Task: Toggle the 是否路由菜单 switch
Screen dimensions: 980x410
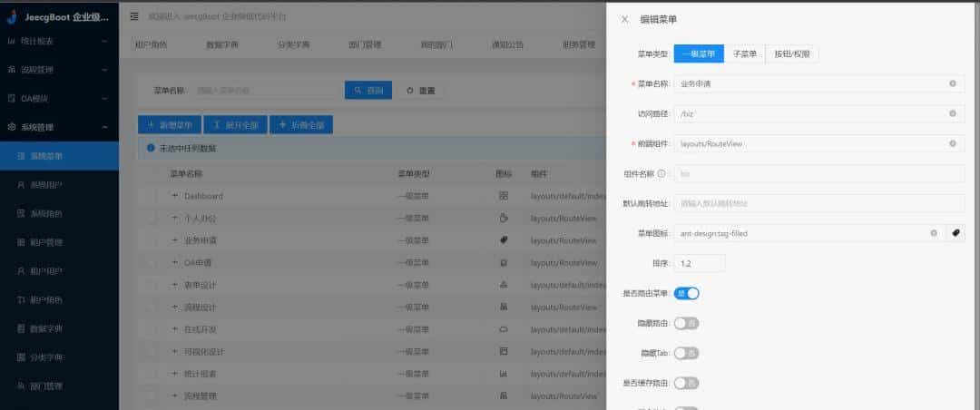Action: (686, 292)
